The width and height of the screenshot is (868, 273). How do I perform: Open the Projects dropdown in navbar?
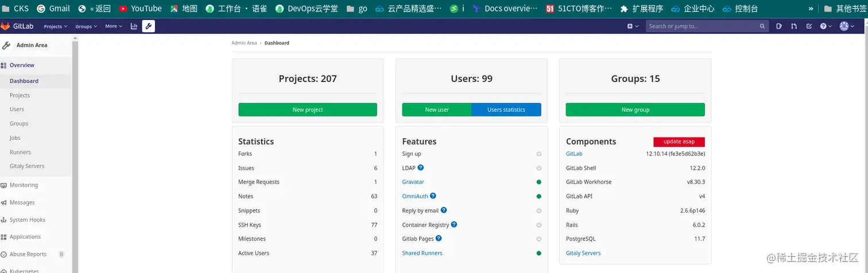(56, 26)
